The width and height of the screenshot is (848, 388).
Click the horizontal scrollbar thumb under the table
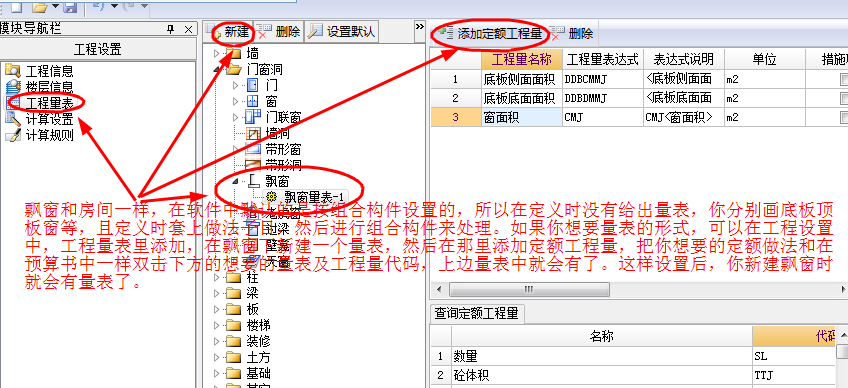point(529,289)
